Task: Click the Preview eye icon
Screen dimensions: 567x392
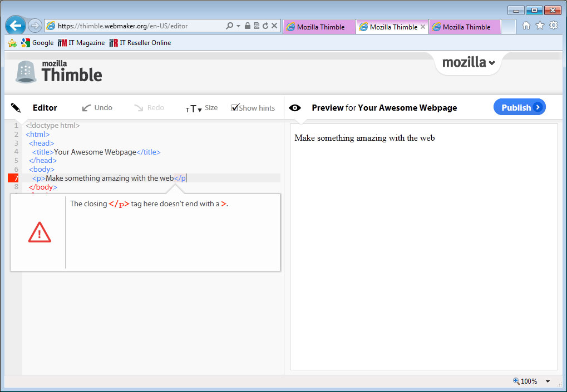Action: 295,108
